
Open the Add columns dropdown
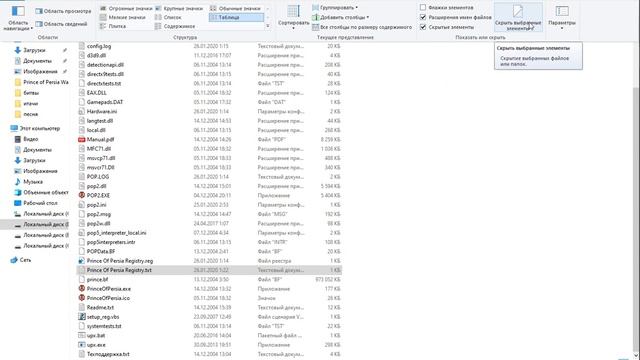340,17
